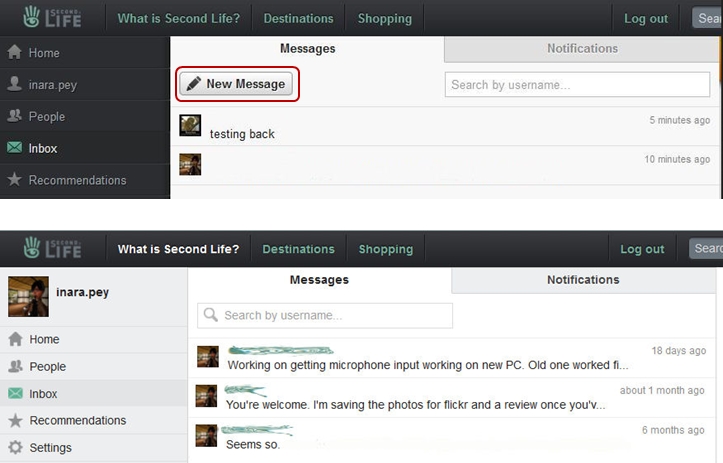The image size is (723, 463).
Task: Open Settings gear icon in the sidebar
Action: click(15, 448)
